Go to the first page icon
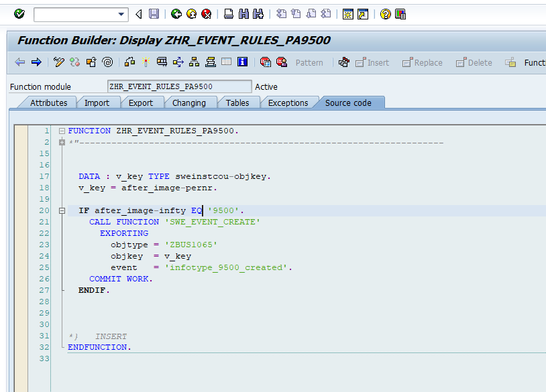546x392 pixels. (x=281, y=14)
